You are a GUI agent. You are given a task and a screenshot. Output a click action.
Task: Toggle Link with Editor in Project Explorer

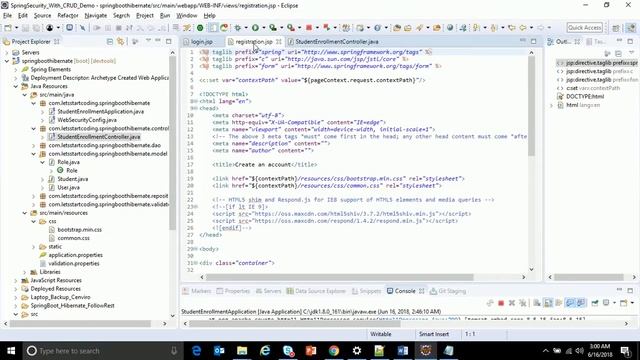click(121, 42)
